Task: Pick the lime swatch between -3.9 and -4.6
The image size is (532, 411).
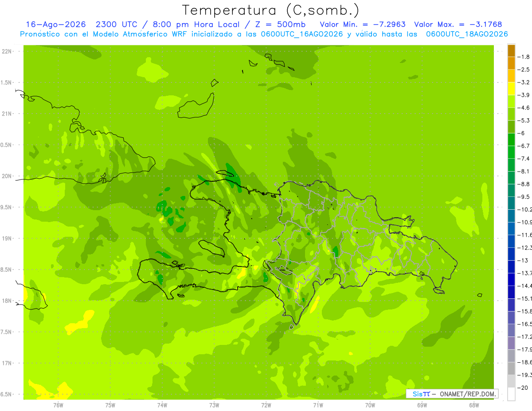Action: click(511, 102)
